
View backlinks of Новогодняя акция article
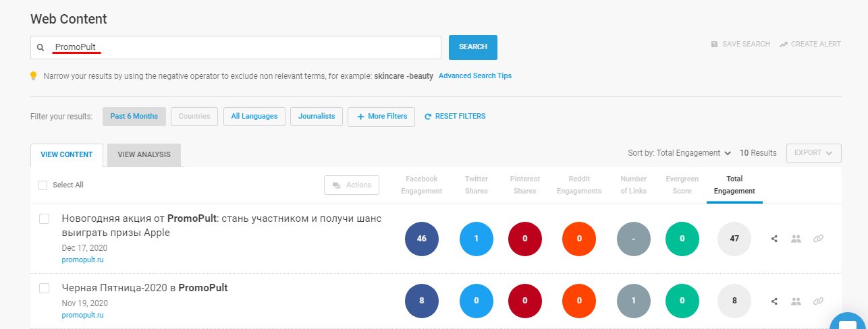click(818, 239)
